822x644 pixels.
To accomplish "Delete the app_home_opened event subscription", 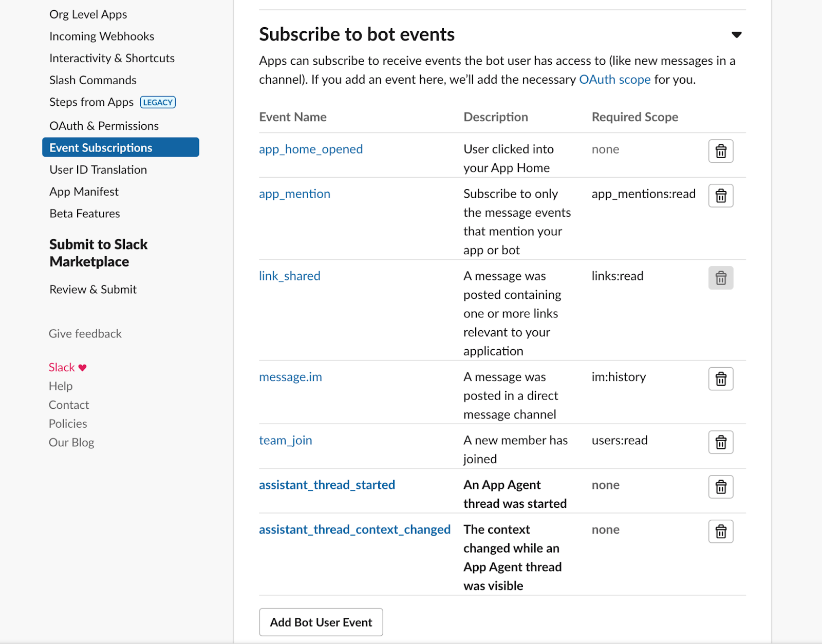I will pos(720,151).
